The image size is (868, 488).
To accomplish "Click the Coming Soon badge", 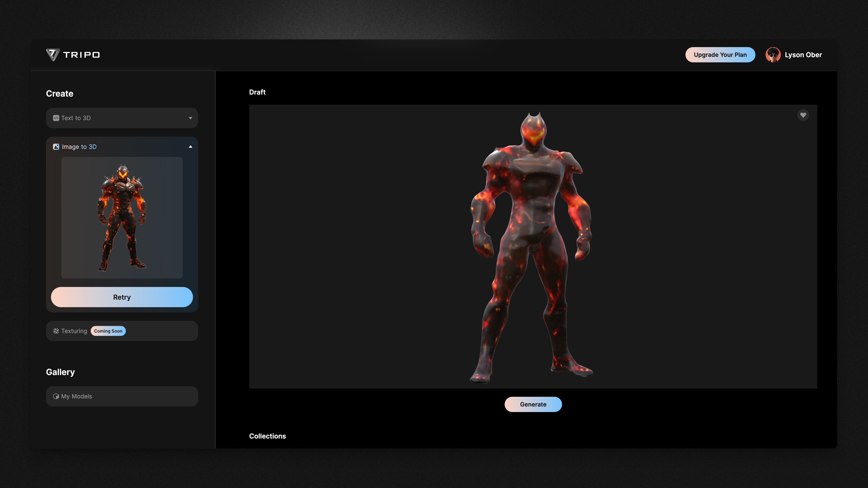I will pos(108,331).
